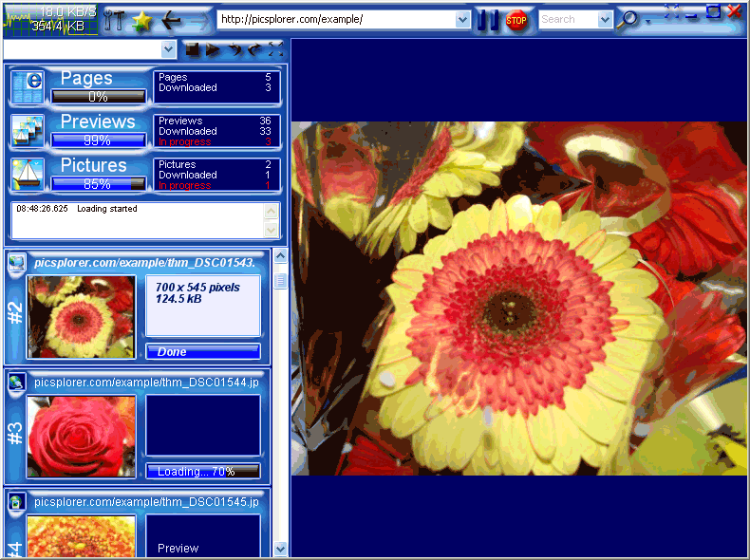Open the Search box dropdown arrow
The image size is (750, 560).
tap(605, 20)
